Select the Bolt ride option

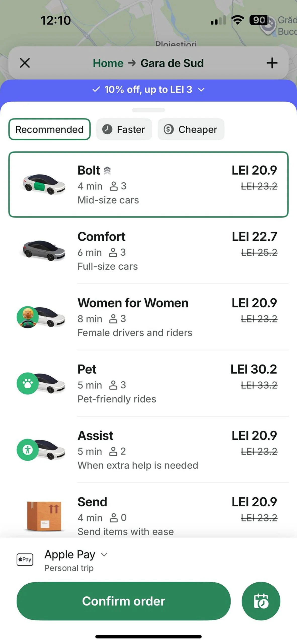pyautogui.click(x=148, y=184)
